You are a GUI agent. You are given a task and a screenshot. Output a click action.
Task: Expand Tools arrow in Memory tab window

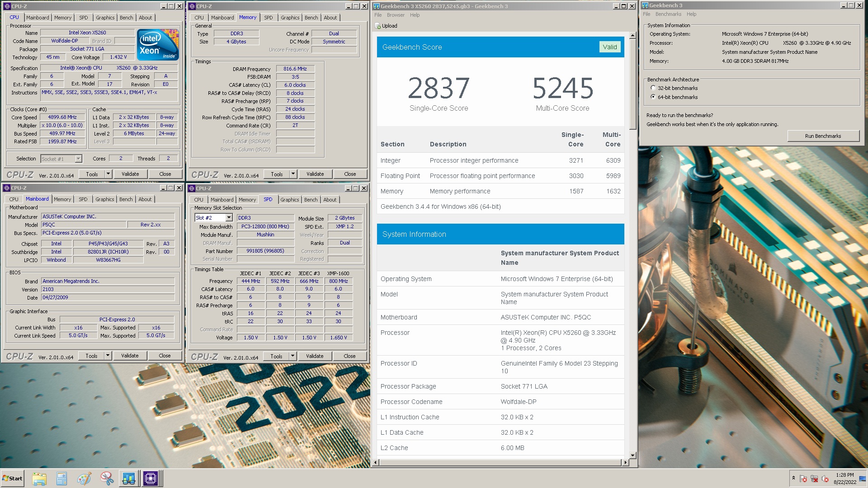[x=293, y=174]
